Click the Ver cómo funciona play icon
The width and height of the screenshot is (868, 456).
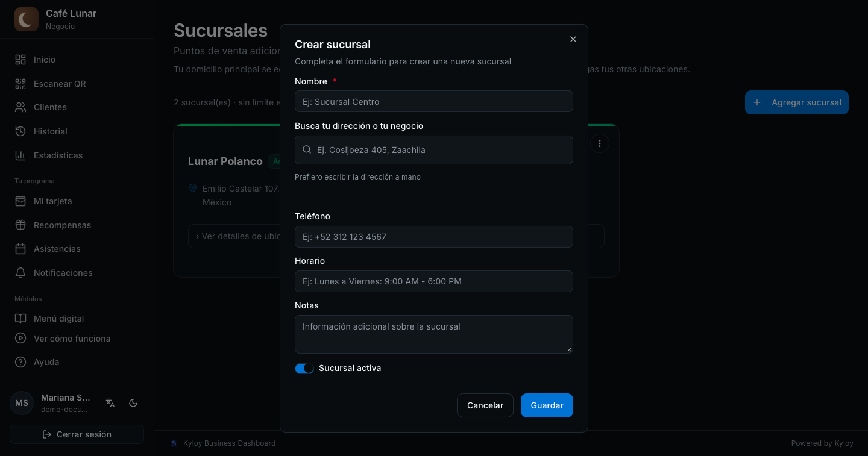pyautogui.click(x=20, y=339)
